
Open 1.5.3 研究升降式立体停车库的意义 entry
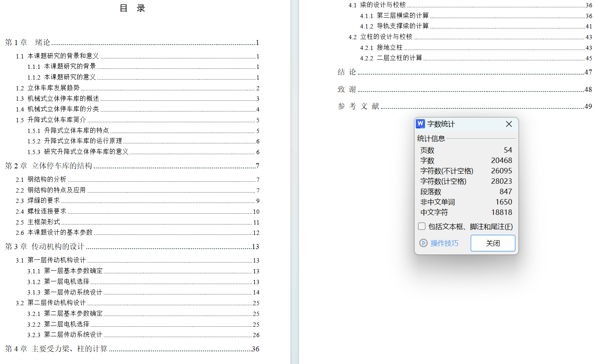click(143, 152)
